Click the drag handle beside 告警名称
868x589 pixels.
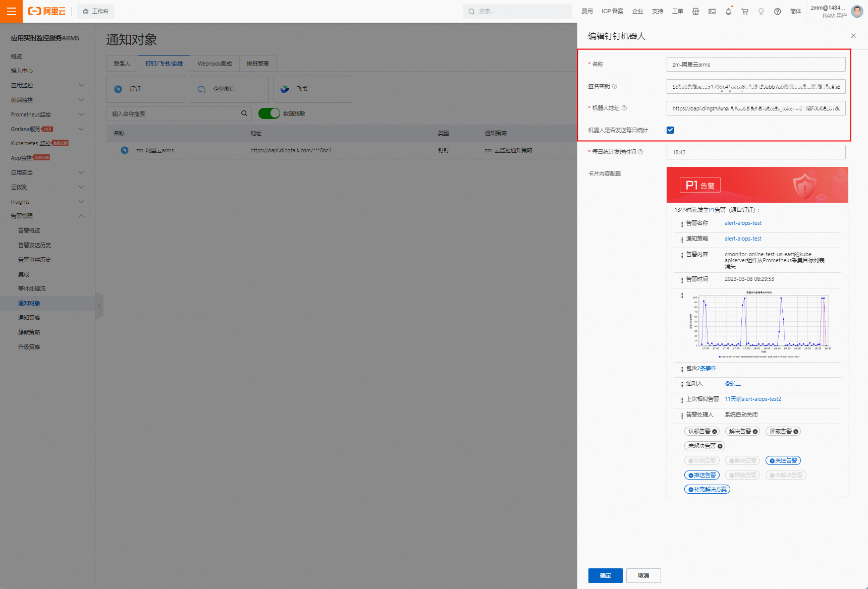682,224
